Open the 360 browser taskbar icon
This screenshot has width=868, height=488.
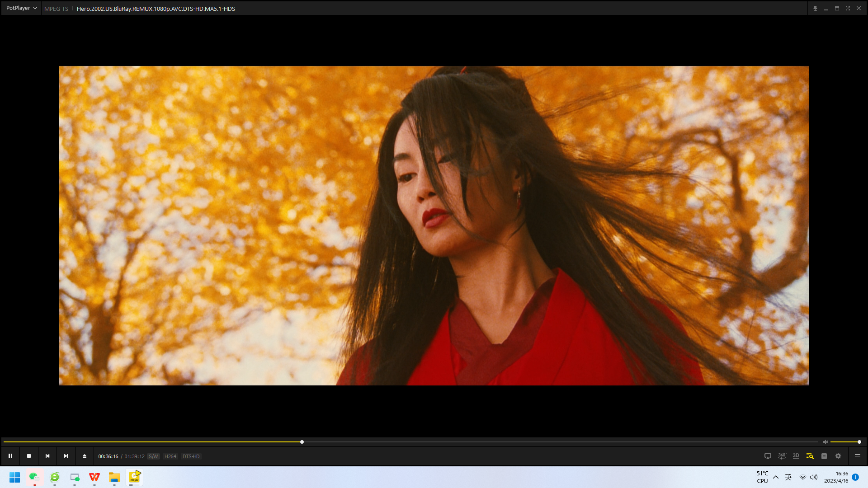click(x=55, y=477)
